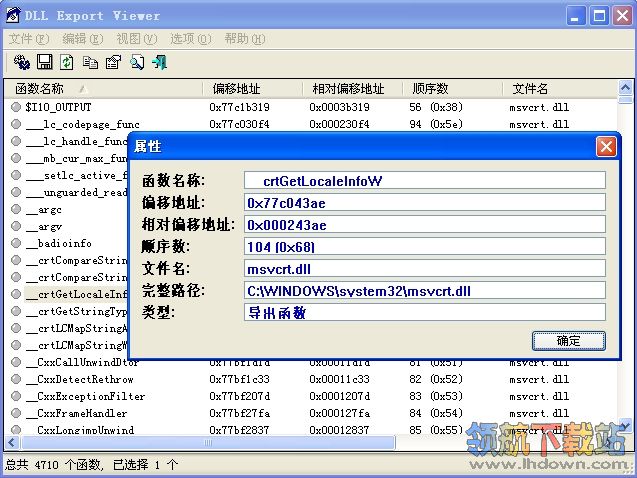Click the bullet icon beside __CxxFrameHandler
Viewport: 637px width, 478px height.
[x=16, y=413]
